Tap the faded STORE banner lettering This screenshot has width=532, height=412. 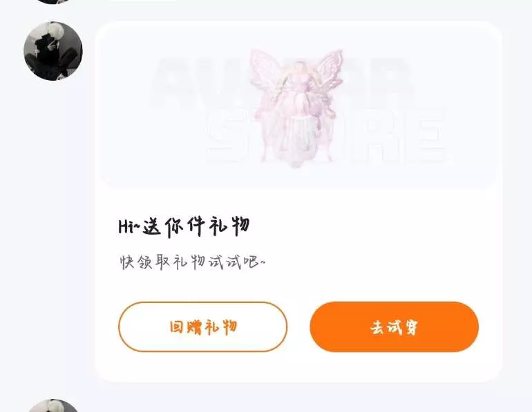point(325,135)
